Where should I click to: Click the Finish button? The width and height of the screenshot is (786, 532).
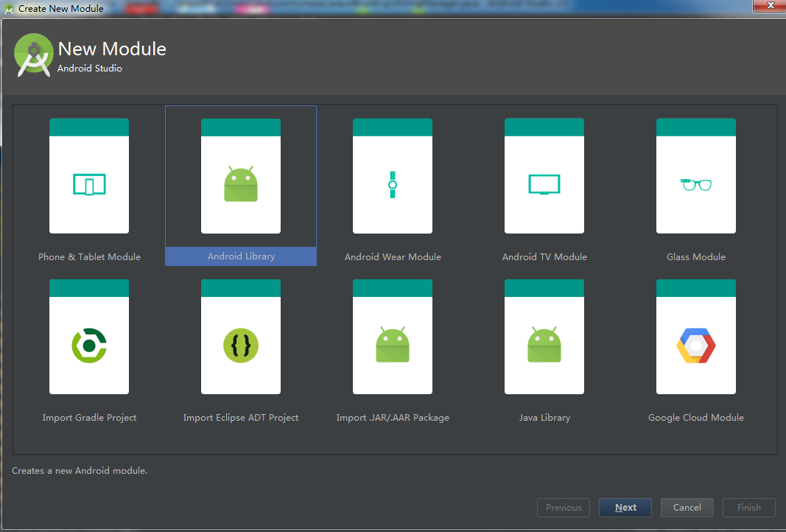click(x=749, y=508)
